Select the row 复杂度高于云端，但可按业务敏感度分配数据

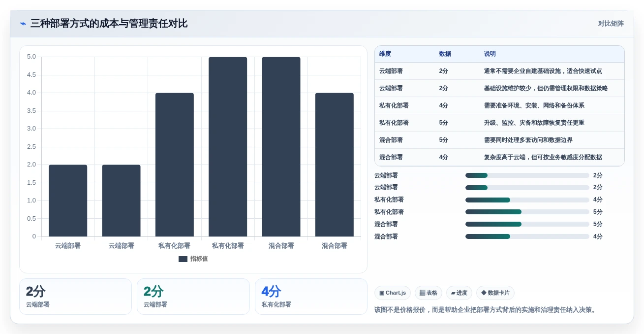pos(499,157)
